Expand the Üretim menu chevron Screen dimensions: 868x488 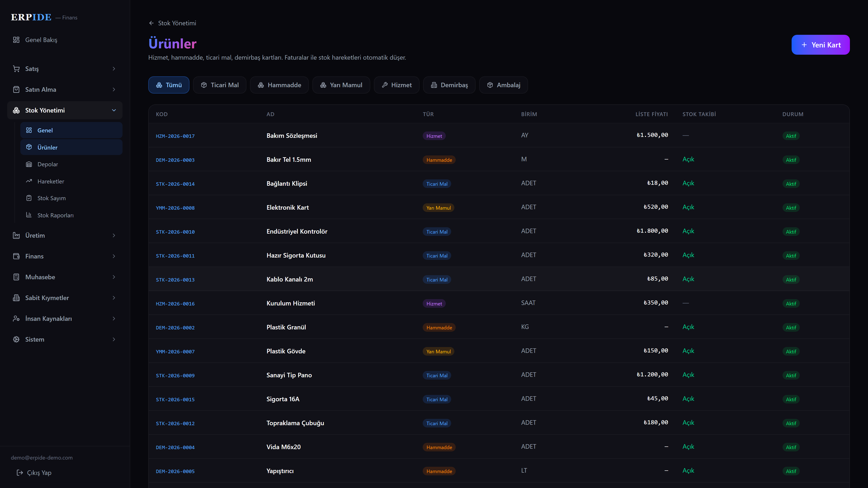pyautogui.click(x=114, y=235)
